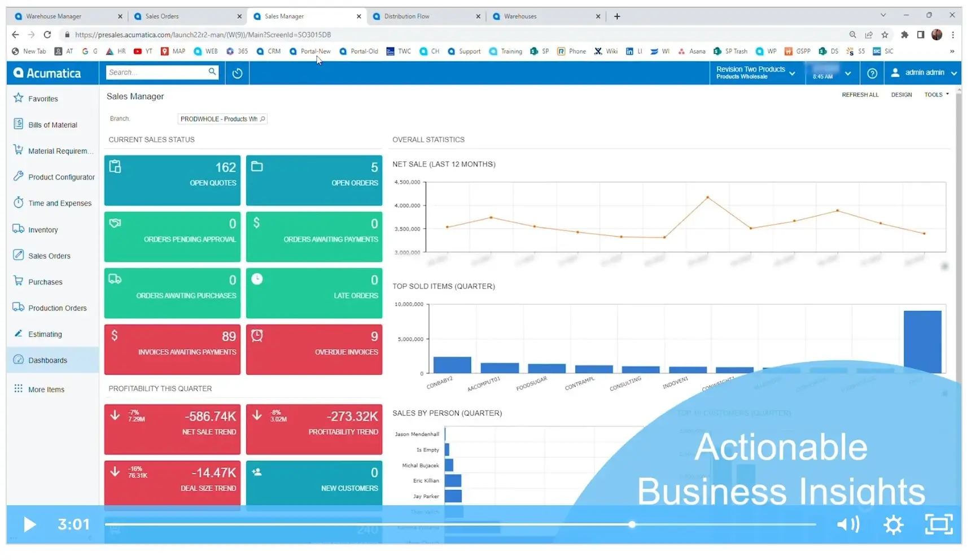Open the Support bookmark
The image size is (980, 560).
point(464,51)
